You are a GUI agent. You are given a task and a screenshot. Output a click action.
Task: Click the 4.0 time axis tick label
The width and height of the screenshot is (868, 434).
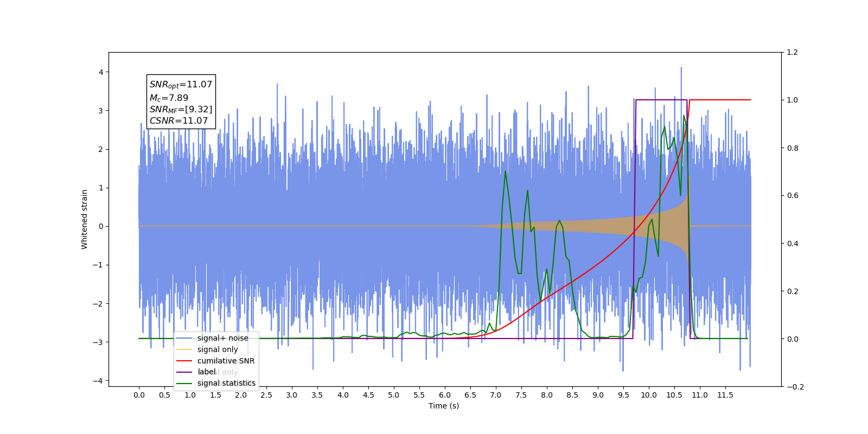343,395
